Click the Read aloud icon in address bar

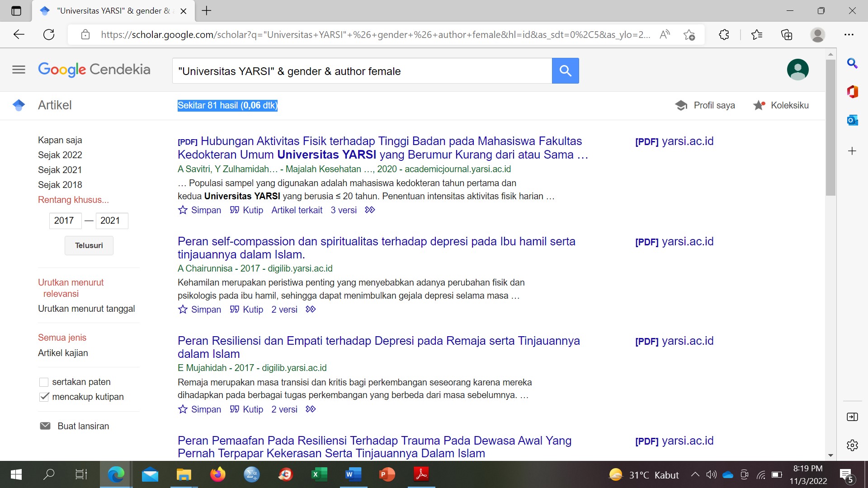click(x=665, y=35)
